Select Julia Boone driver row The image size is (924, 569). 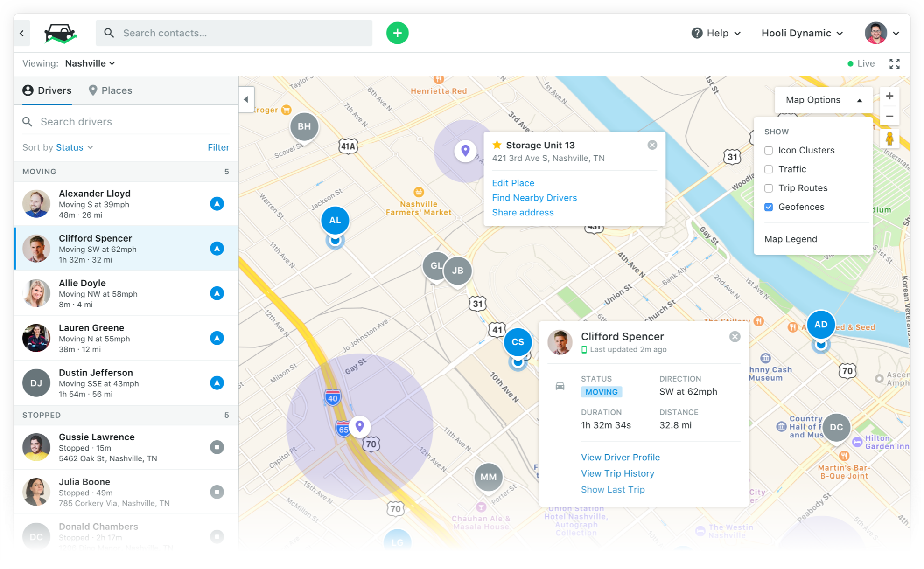click(126, 492)
